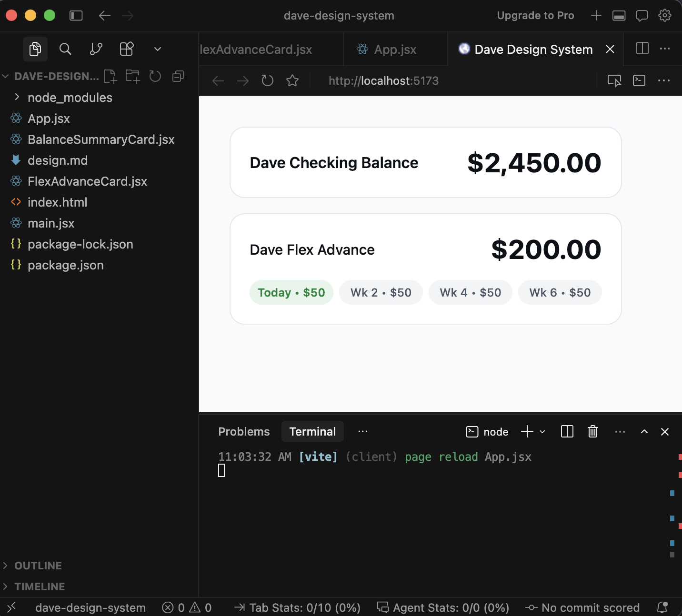Select the Terminal panel tab

tap(312, 432)
